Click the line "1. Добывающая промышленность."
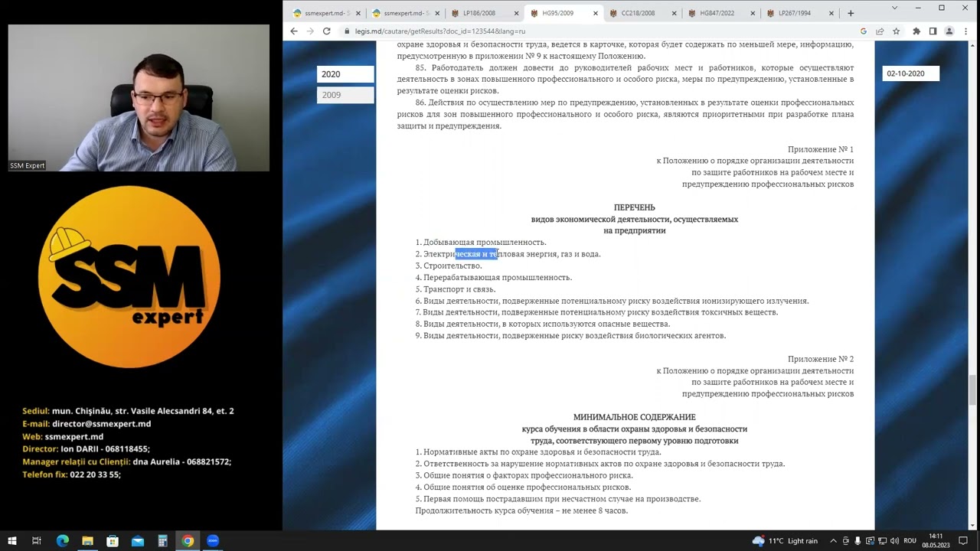This screenshot has width=980, height=551. coord(481,243)
